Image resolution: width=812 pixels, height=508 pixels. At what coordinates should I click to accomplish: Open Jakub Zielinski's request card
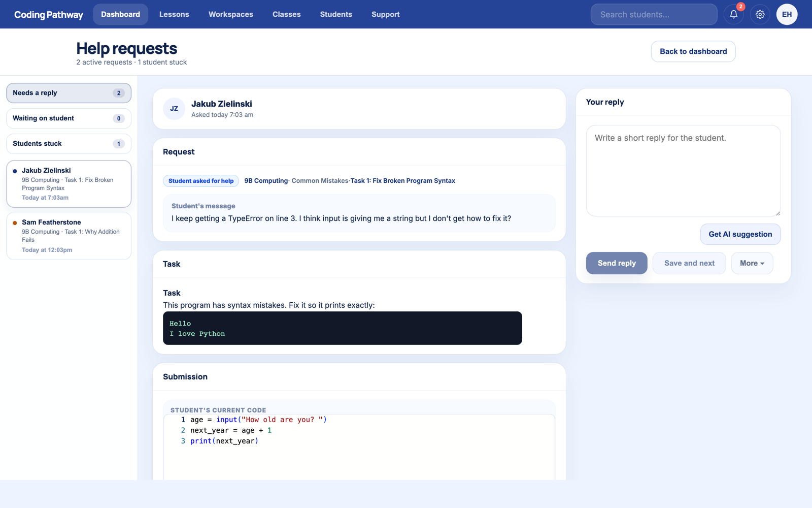coord(69,184)
